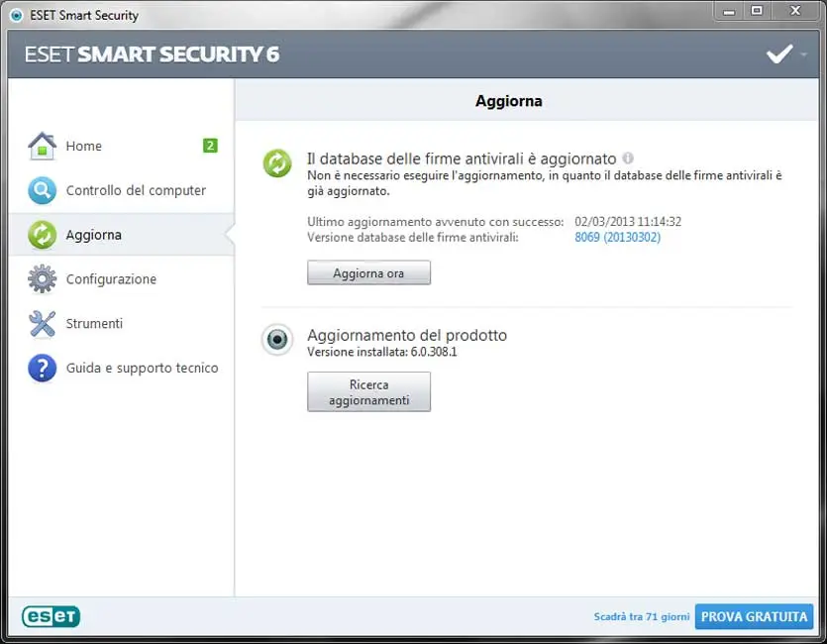Click the magnifier icon for Controllo del computer

[x=43, y=190]
